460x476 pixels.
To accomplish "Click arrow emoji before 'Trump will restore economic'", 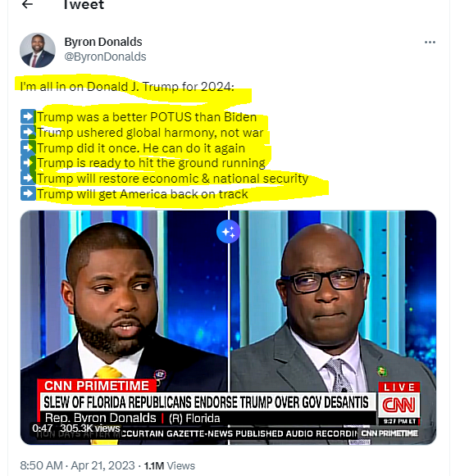I will pos(28,178).
